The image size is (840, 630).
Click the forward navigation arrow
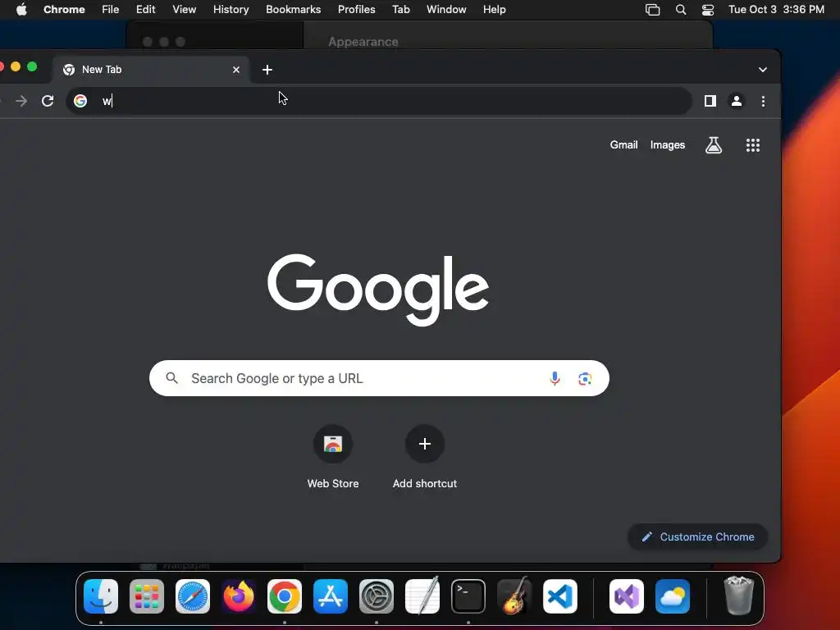[21, 101]
